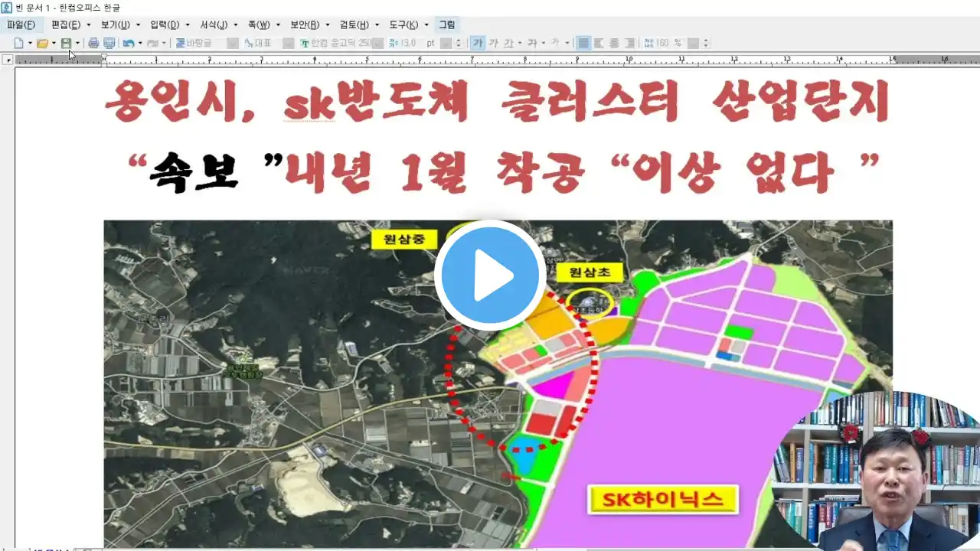Open the font color dropdown arrow
This screenshot has height=551, width=980.
pyautogui.click(x=567, y=43)
